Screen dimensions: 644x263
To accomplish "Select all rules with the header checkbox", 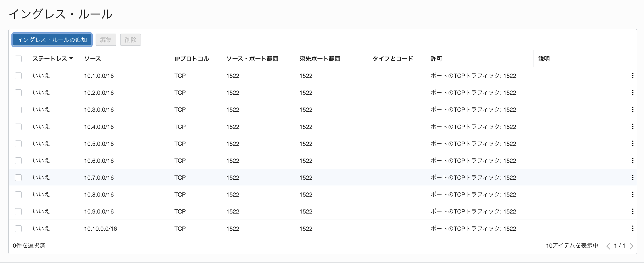I will point(18,59).
